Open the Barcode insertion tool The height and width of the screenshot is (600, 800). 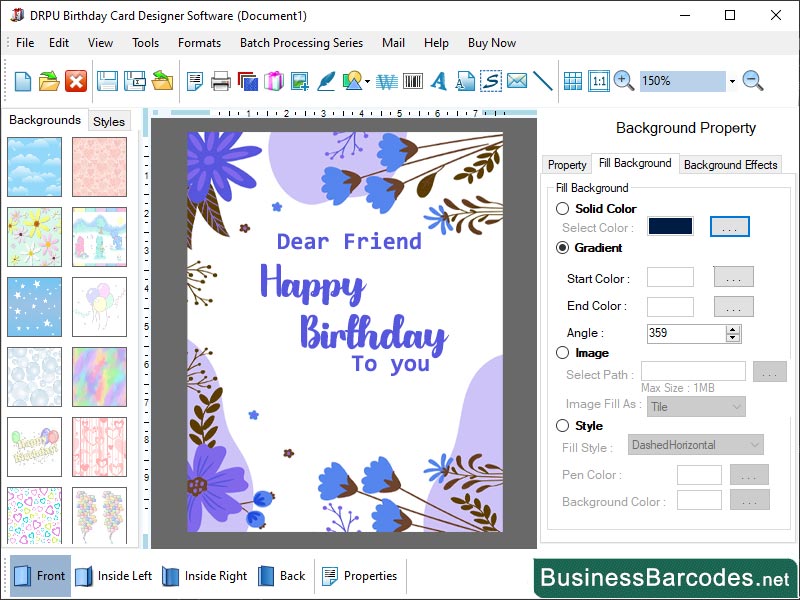[x=411, y=81]
